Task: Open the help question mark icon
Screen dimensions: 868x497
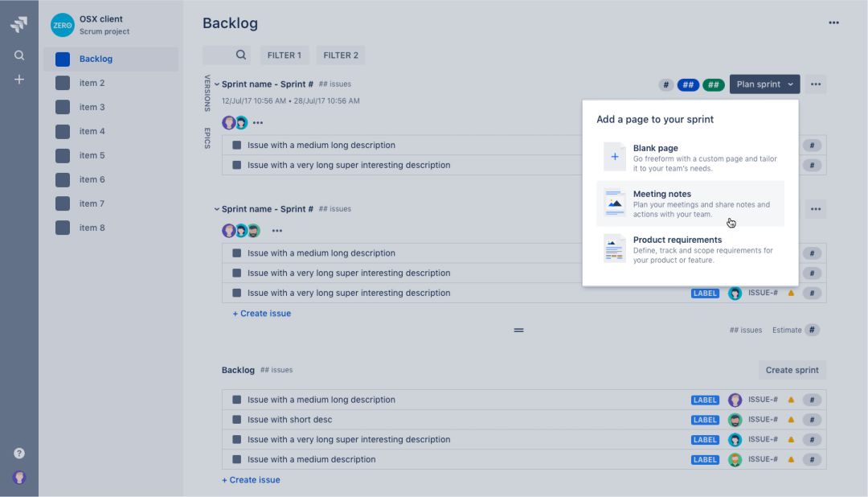Action: click(x=19, y=453)
